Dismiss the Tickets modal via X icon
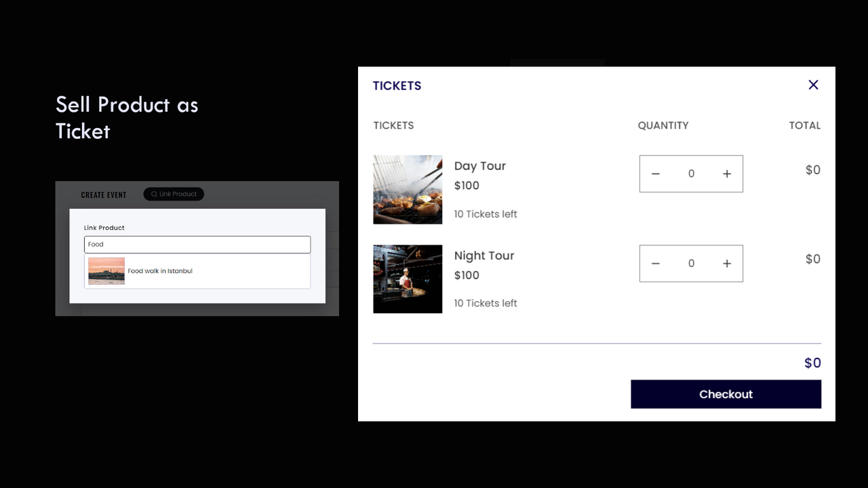This screenshot has width=868, height=488. coord(813,85)
